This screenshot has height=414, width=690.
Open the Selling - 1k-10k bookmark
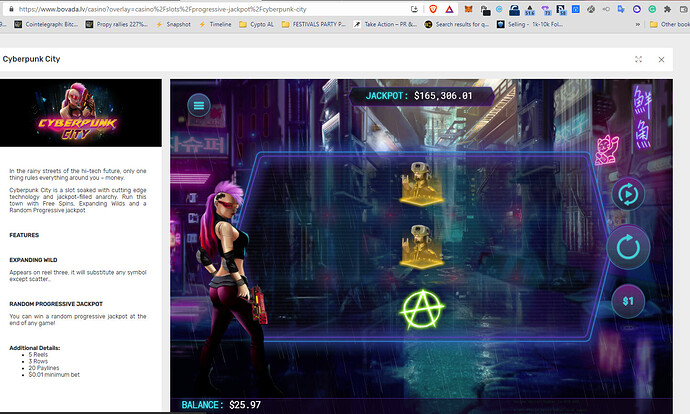click(530, 24)
